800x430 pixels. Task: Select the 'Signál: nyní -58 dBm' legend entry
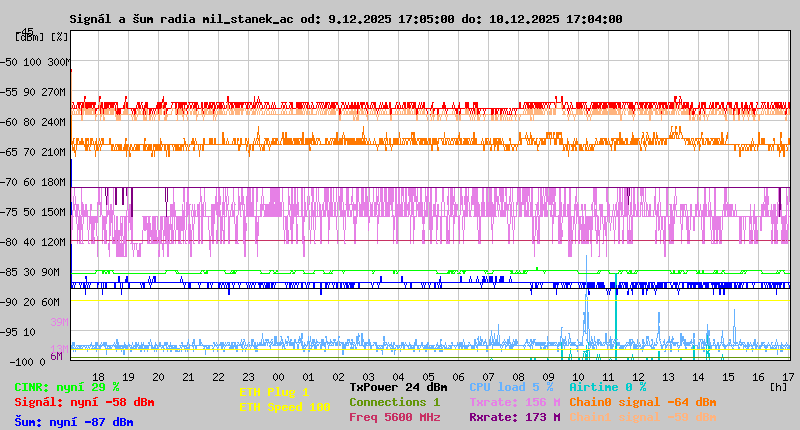pos(84,402)
